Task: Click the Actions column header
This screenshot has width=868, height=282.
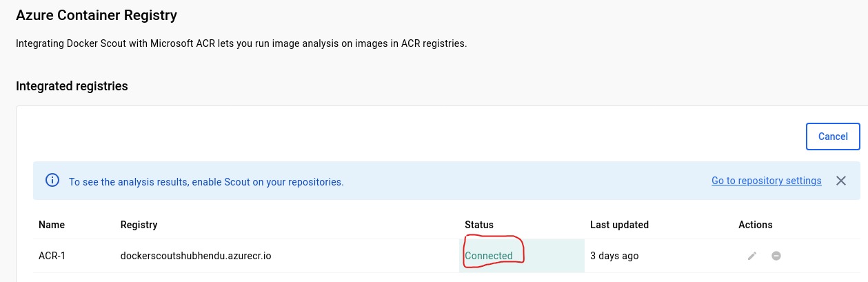Action: pyautogui.click(x=756, y=225)
